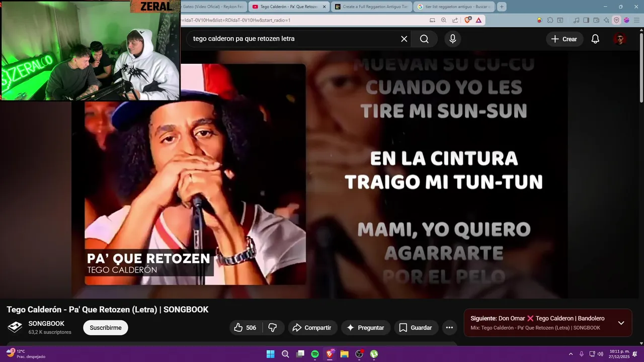Open YouTube notifications bell
This screenshot has height=362, width=644.
pyautogui.click(x=595, y=39)
